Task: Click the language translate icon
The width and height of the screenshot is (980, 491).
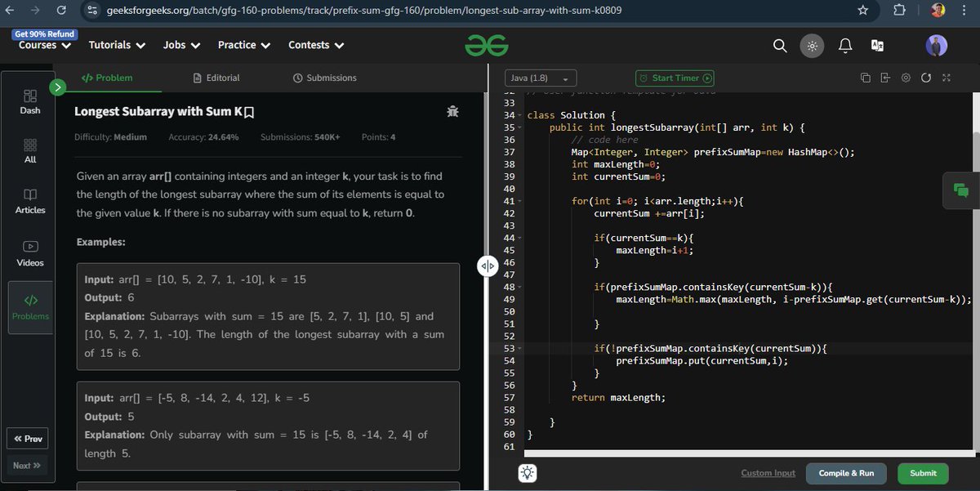Action: coord(877,46)
